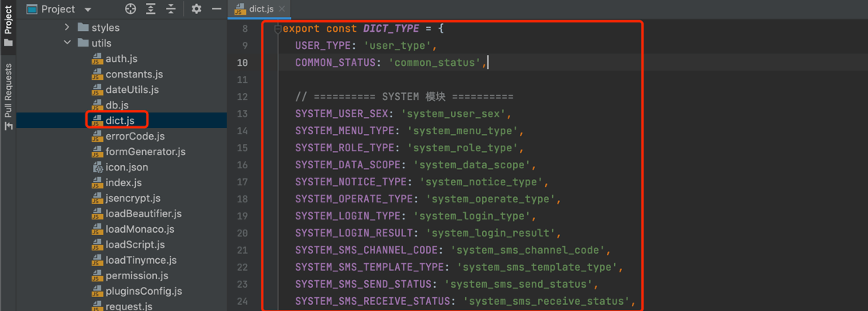Expand the styles folder
The width and height of the screenshot is (868, 311).
coord(68,28)
